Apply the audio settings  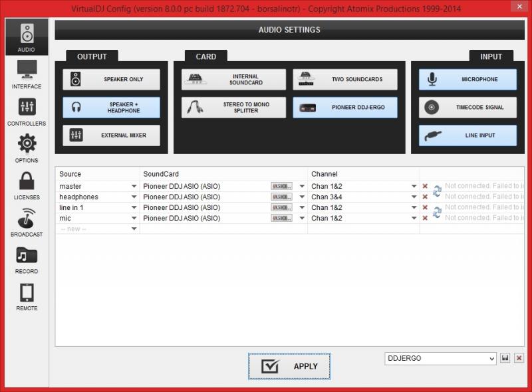pyautogui.click(x=289, y=366)
